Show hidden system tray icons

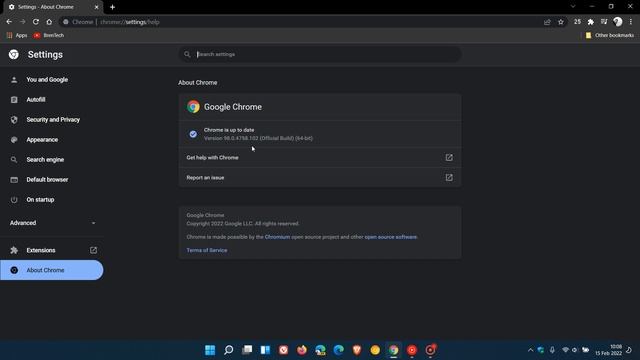coord(530,350)
